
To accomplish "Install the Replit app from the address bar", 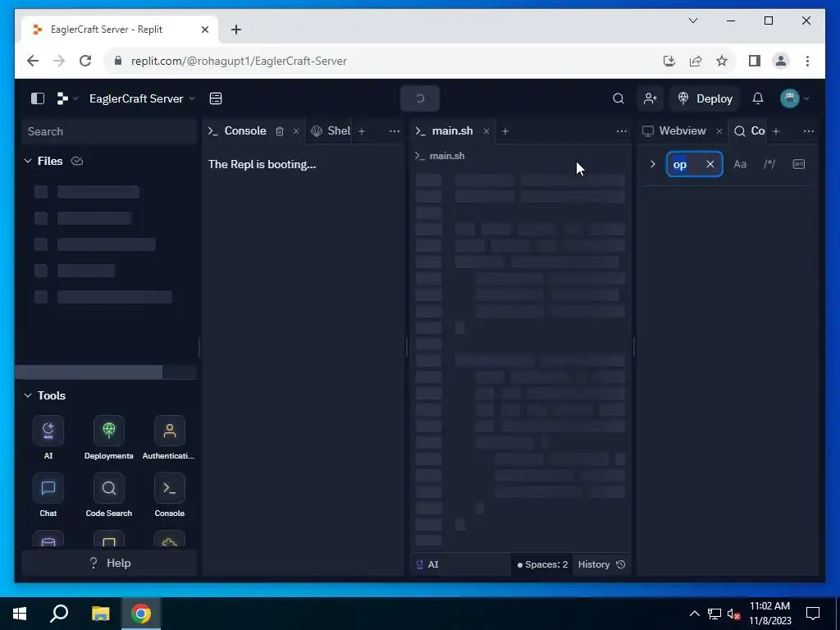I will [x=669, y=61].
